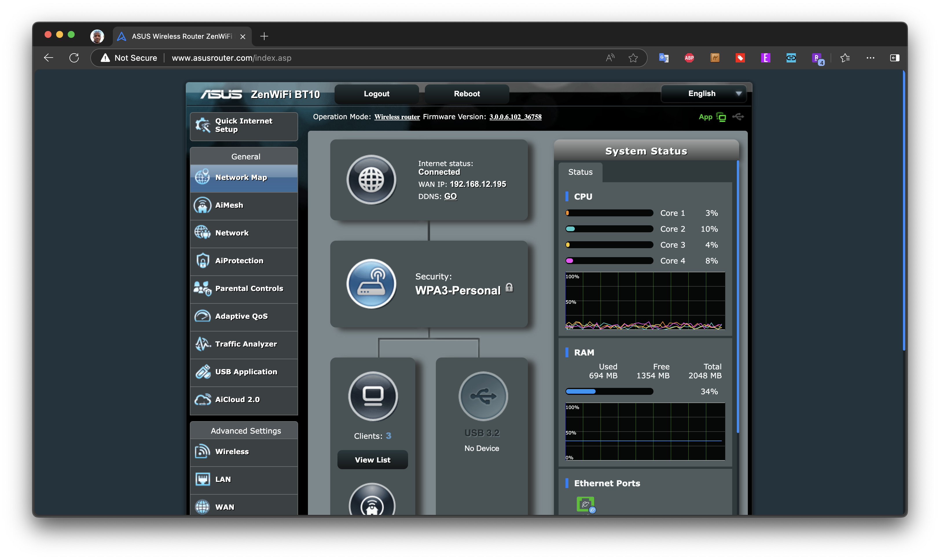Click the WPA3-Personal lock icon
This screenshot has width=940, height=560.
point(509,288)
